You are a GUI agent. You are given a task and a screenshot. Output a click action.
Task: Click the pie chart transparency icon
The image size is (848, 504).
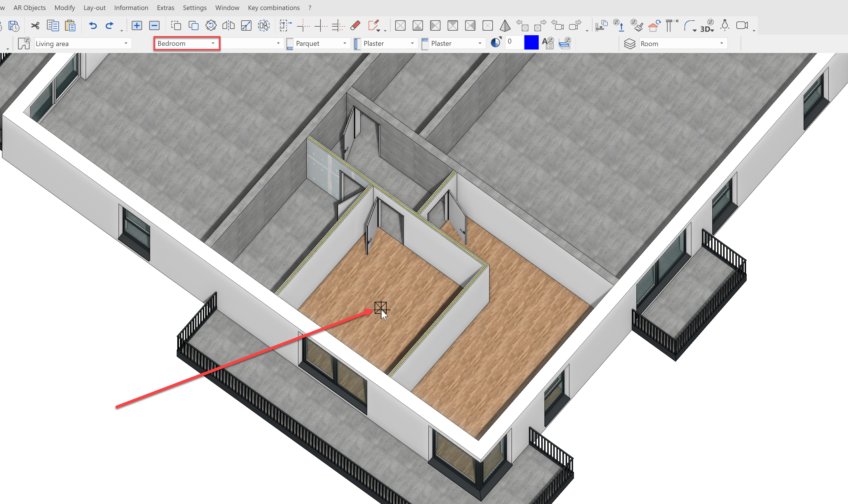(x=495, y=42)
